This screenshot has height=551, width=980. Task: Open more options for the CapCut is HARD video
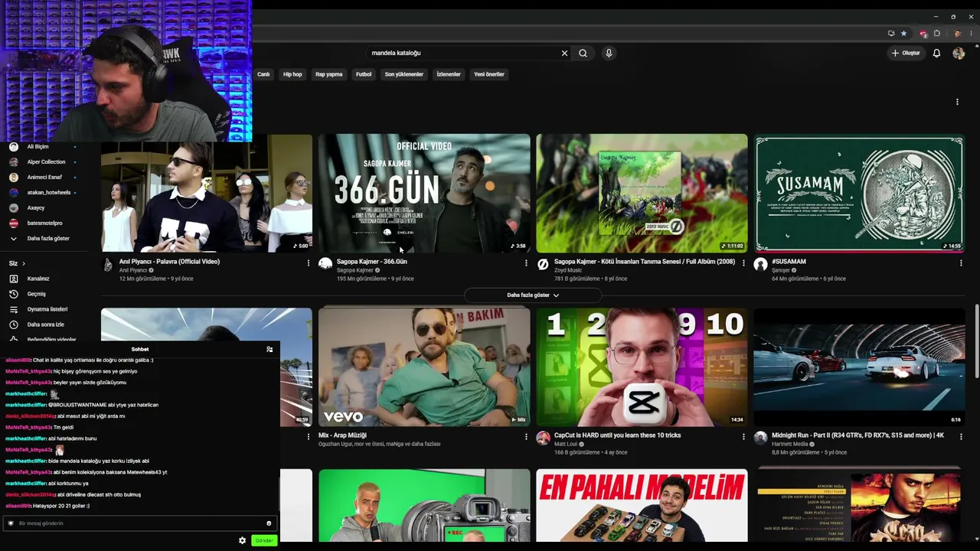pos(743,436)
